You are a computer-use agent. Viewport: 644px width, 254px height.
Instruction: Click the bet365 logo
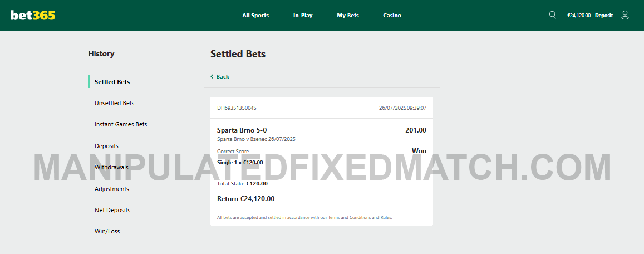coord(33,16)
